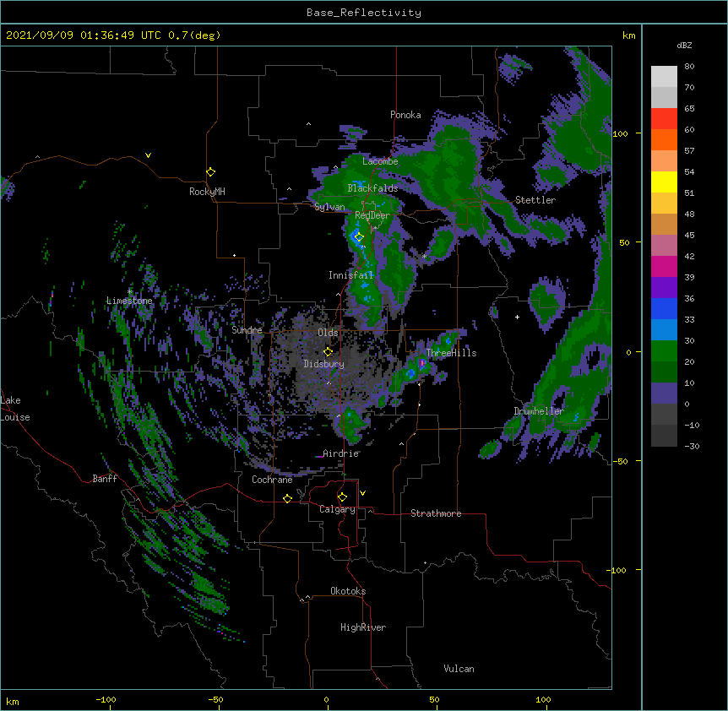The width and height of the screenshot is (728, 711).
Task: Click the Okotoks label
Action: pyautogui.click(x=348, y=591)
